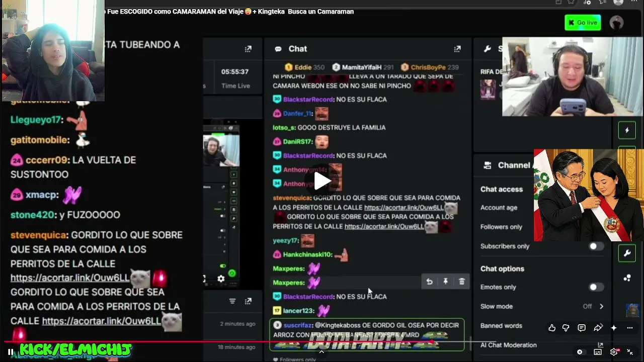Click the lightning bolt sidebar button
This screenshot has height=362, width=644.
pyautogui.click(x=627, y=130)
